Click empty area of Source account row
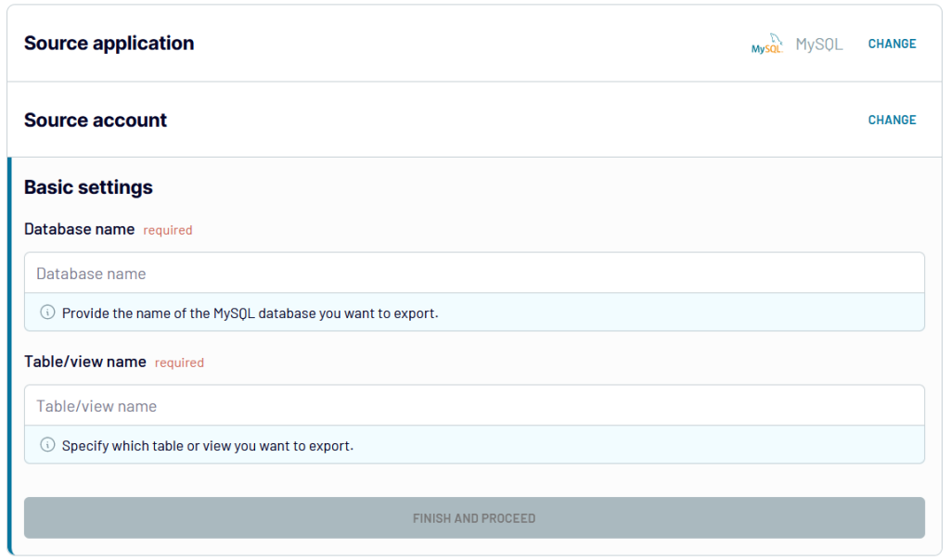 coord(464,120)
